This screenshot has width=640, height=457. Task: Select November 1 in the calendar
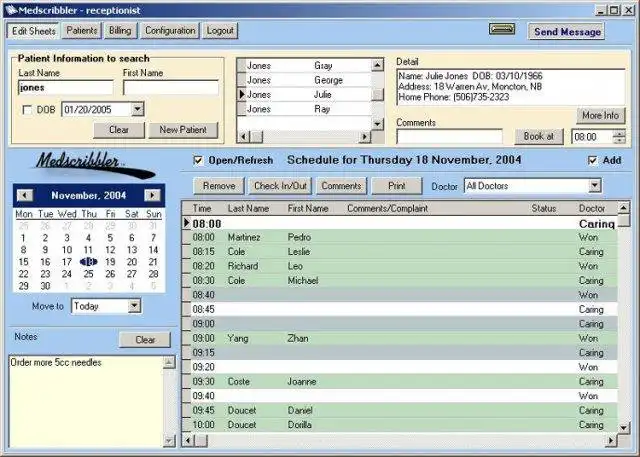(x=23, y=238)
